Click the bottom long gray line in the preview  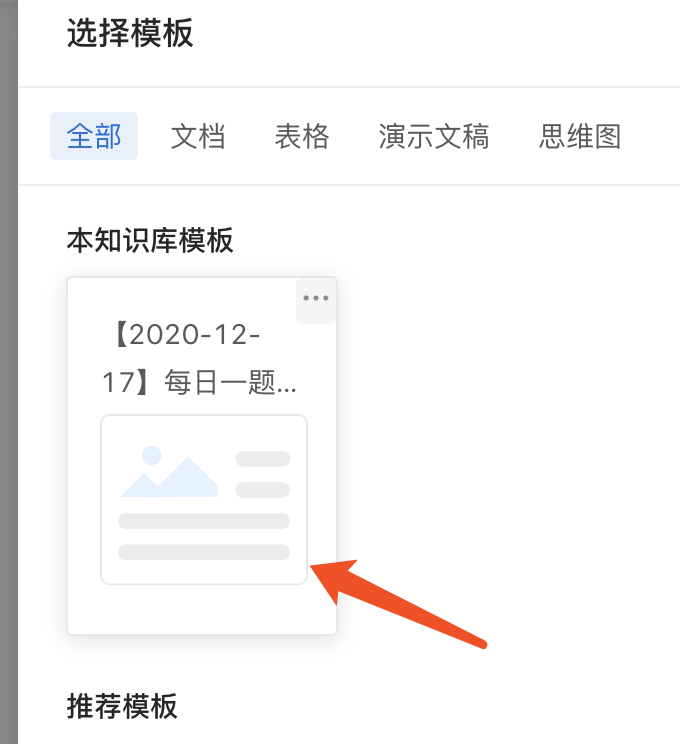(204, 552)
